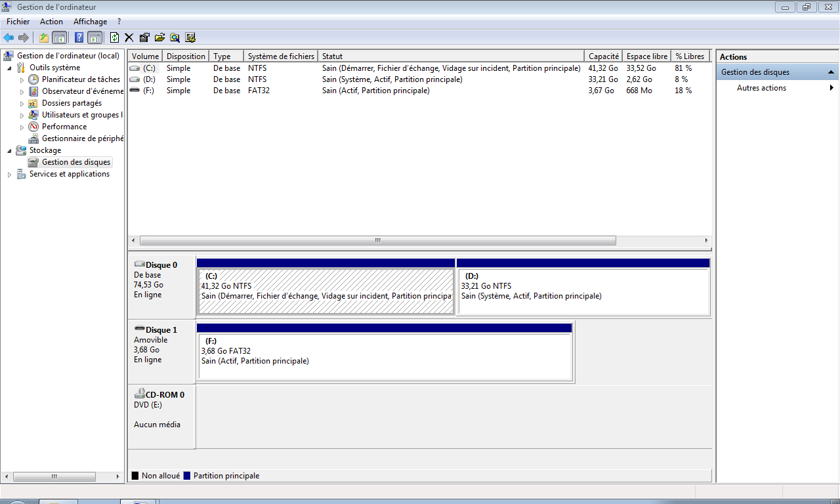
Task: Click the Statut column header
Action: 451,56
